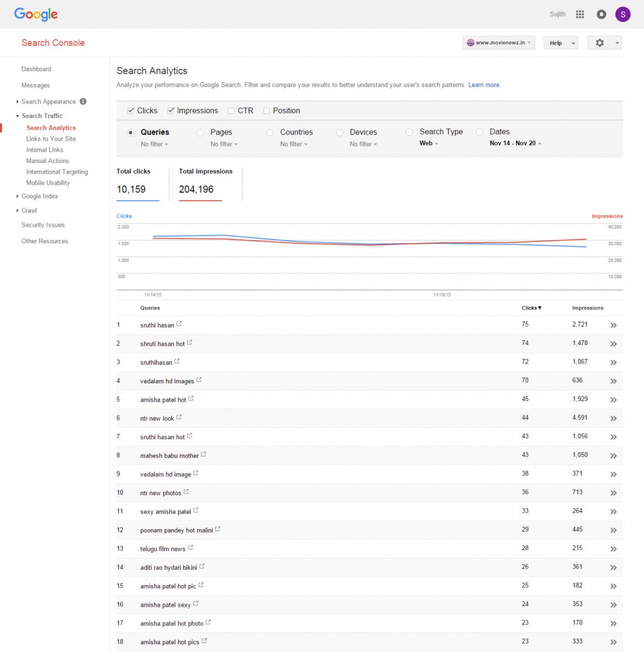The width and height of the screenshot is (644, 652).
Task: Click the purple account avatar
Action: pos(623,14)
